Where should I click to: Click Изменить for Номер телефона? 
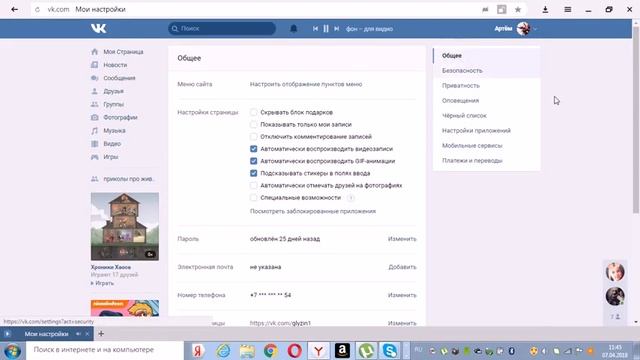tap(402, 295)
